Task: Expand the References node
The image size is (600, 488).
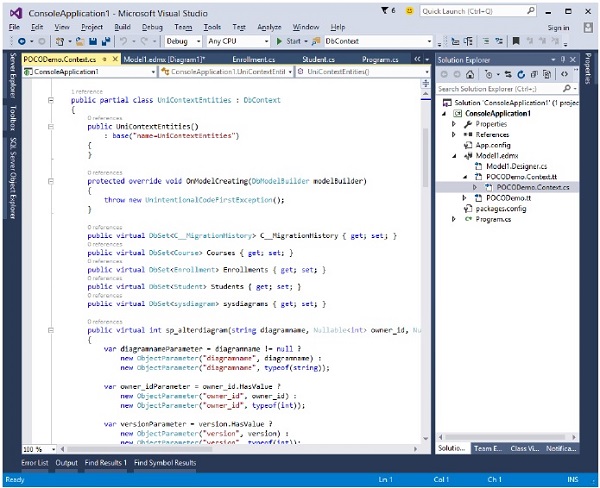Action: tap(454, 134)
